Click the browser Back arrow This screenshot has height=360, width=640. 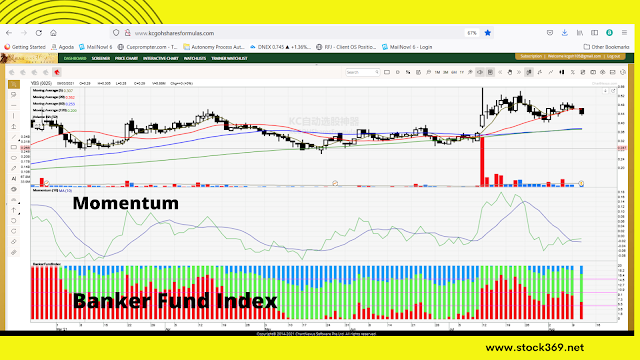point(9,33)
